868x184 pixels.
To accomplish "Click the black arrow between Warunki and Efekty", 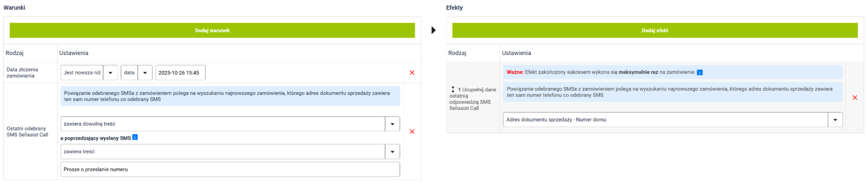I will (x=433, y=30).
